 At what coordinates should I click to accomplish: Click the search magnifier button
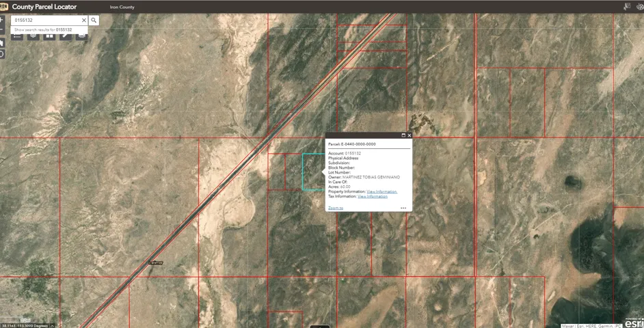[94, 20]
